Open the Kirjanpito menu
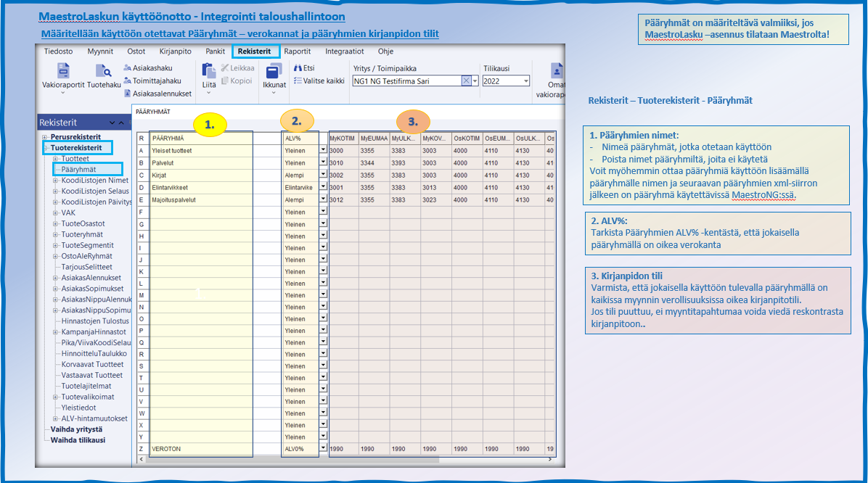Viewport: 868px width, 483px height. [175, 51]
